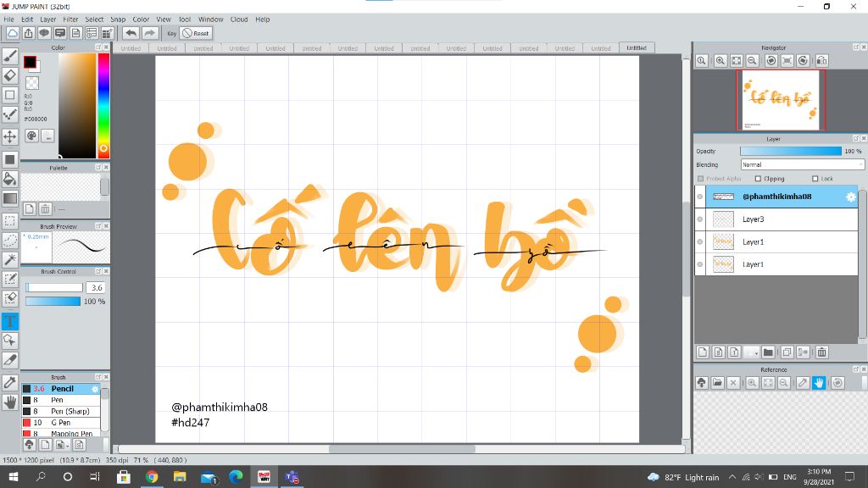Open new layer type dropdown in Layer panel
Image resolution: width=868 pixels, height=488 pixels.
751,352
